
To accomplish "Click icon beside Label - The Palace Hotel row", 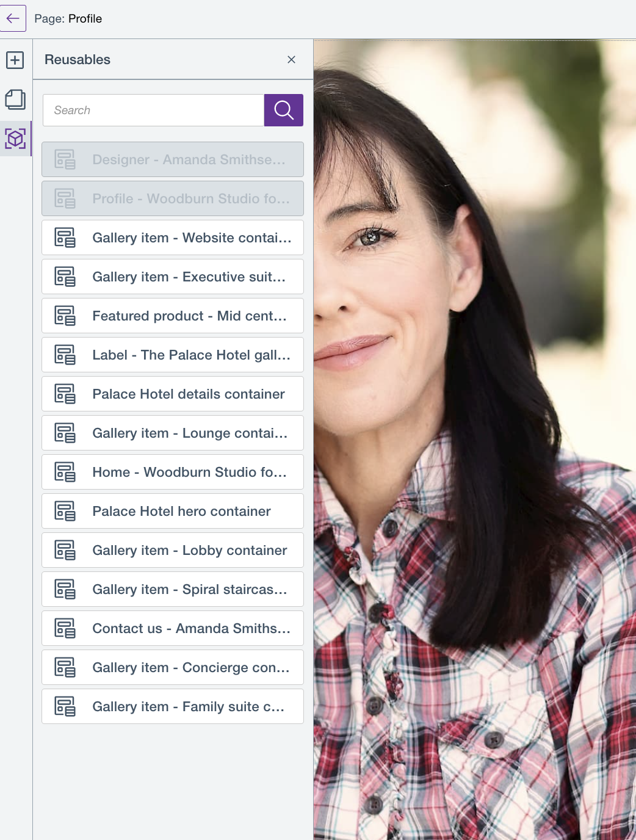I will click(x=65, y=355).
